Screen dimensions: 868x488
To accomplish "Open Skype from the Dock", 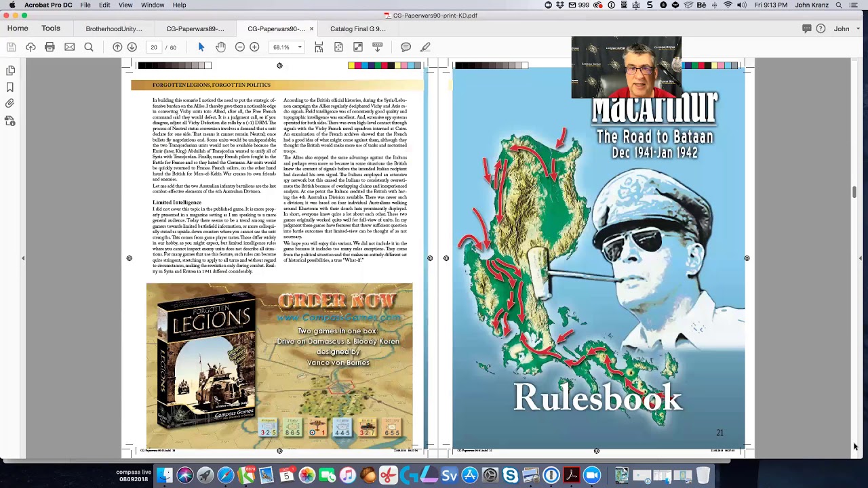I will (x=511, y=476).
